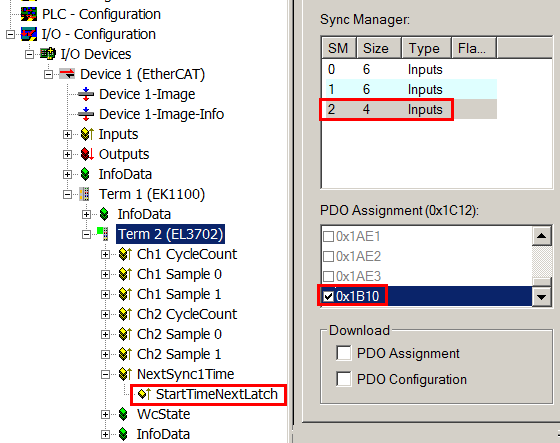Select the Ch2 Sample 1 tree item
Viewport: 560px width, 443px height.
click(179, 354)
